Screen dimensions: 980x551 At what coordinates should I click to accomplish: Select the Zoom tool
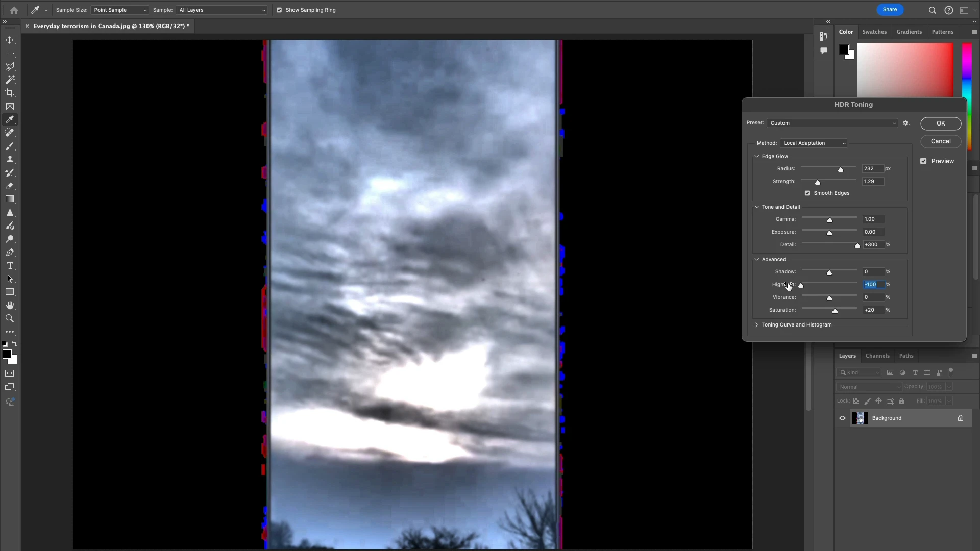point(10,318)
